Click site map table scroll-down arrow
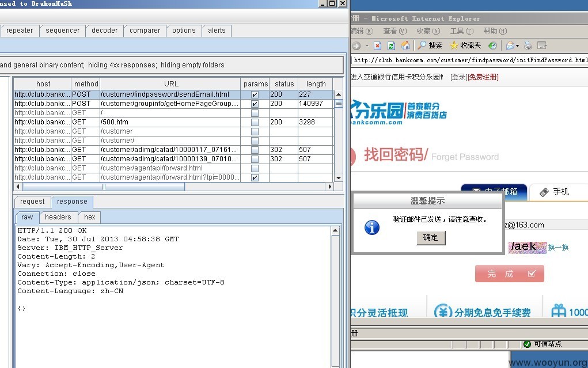 pyautogui.click(x=339, y=178)
